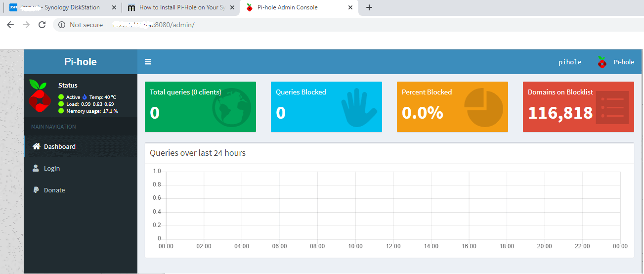Go forward in browser history
This screenshot has height=274, width=644.
click(x=26, y=25)
